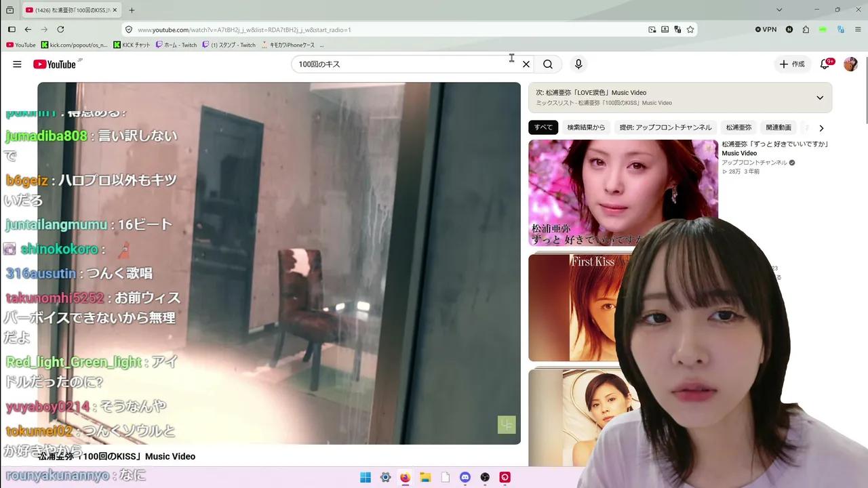This screenshot has height=488, width=868.
Task: Click the green toolbar extension icon
Action: [x=823, y=30]
